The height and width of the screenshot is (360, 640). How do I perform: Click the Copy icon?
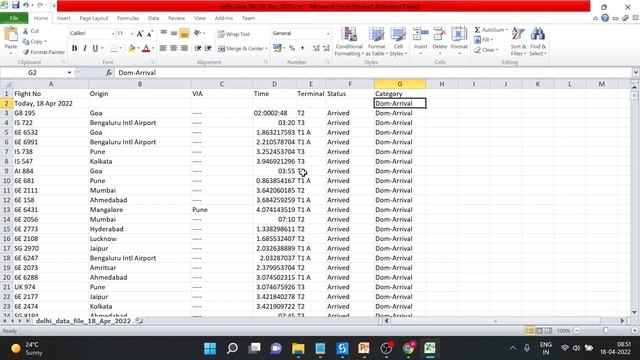pos(26,42)
